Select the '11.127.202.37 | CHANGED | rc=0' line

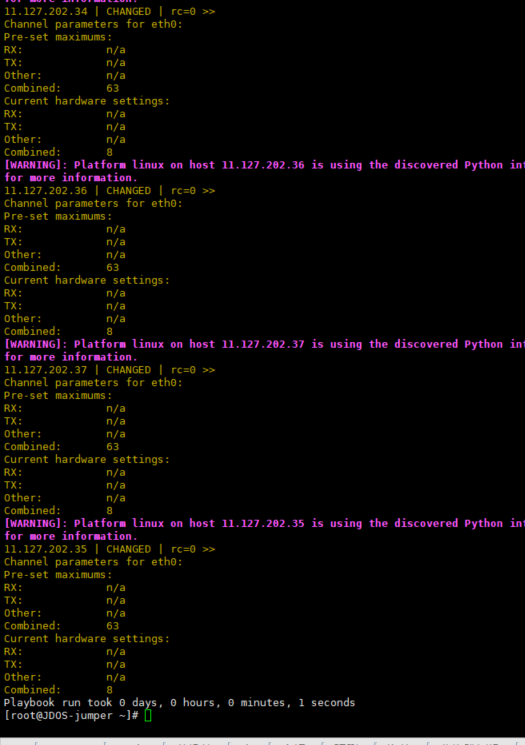(109, 370)
